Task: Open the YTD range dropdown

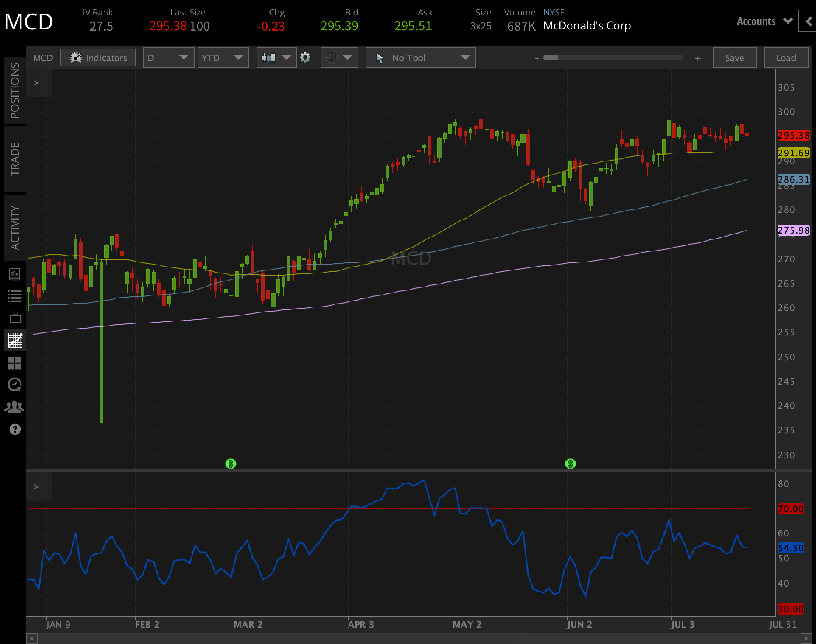Action: [x=223, y=57]
